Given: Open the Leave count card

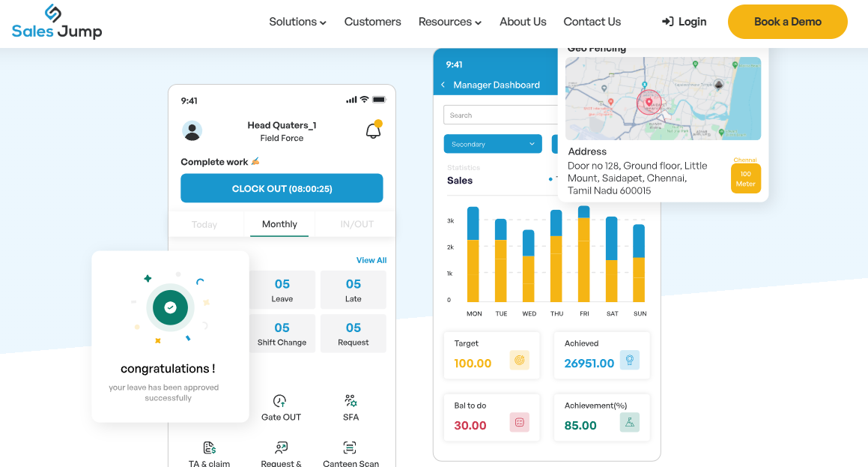Looking at the screenshot, I should pyautogui.click(x=282, y=290).
